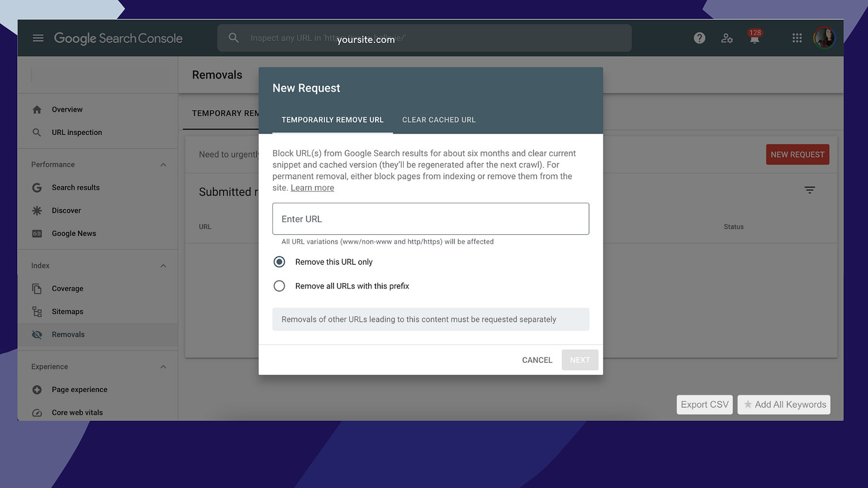The image size is (868, 488).
Task: Click the Removals crossed-eye icon
Action: pyautogui.click(x=37, y=335)
